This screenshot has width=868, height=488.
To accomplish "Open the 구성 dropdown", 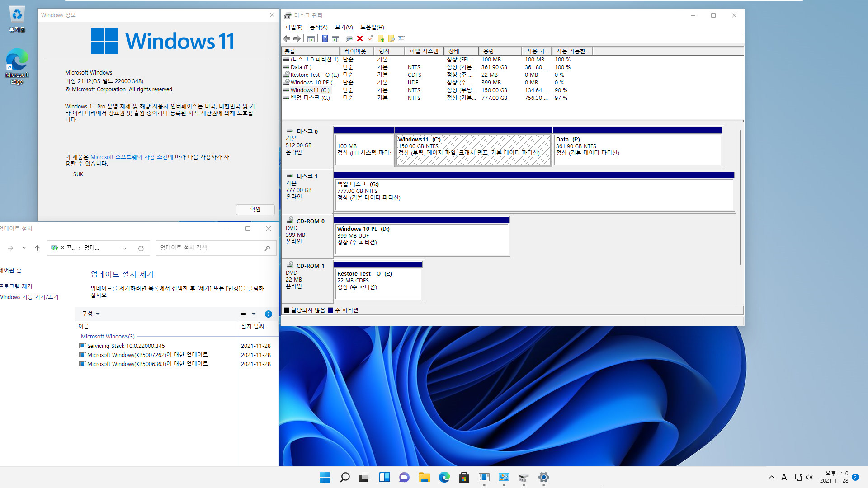I will (x=90, y=314).
